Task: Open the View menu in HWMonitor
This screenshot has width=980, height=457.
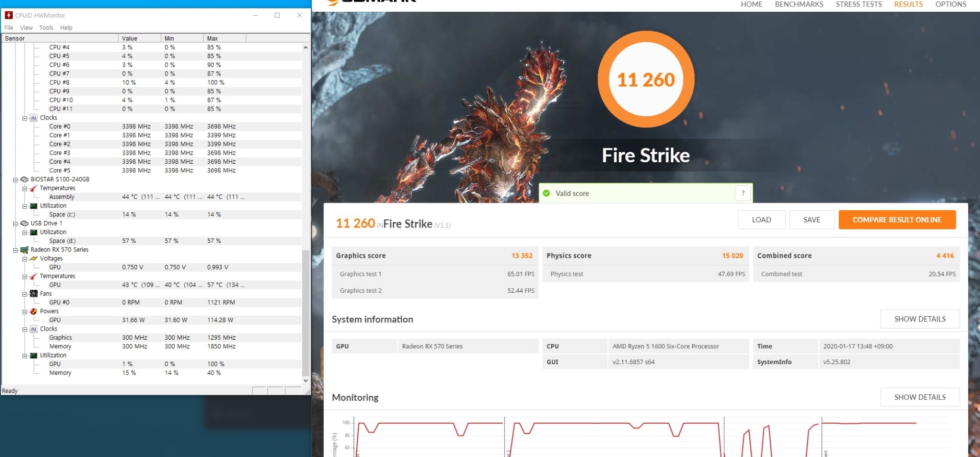Action: click(26, 28)
